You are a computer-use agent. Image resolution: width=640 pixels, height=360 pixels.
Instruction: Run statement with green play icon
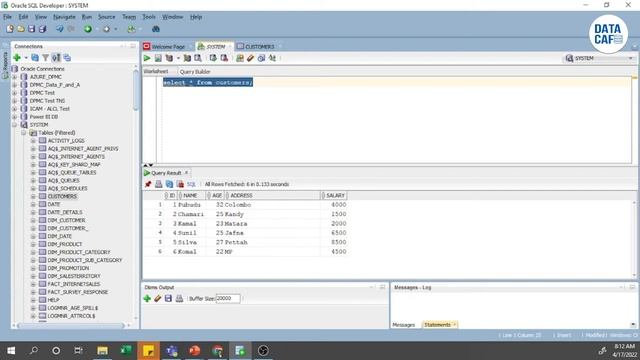[x=147, y=58]
